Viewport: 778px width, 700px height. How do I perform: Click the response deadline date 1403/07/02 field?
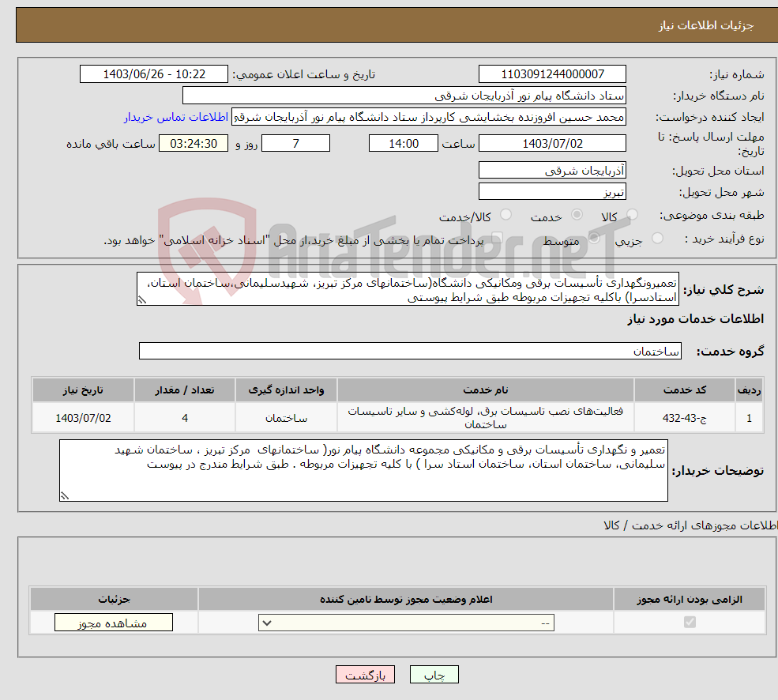552,144
